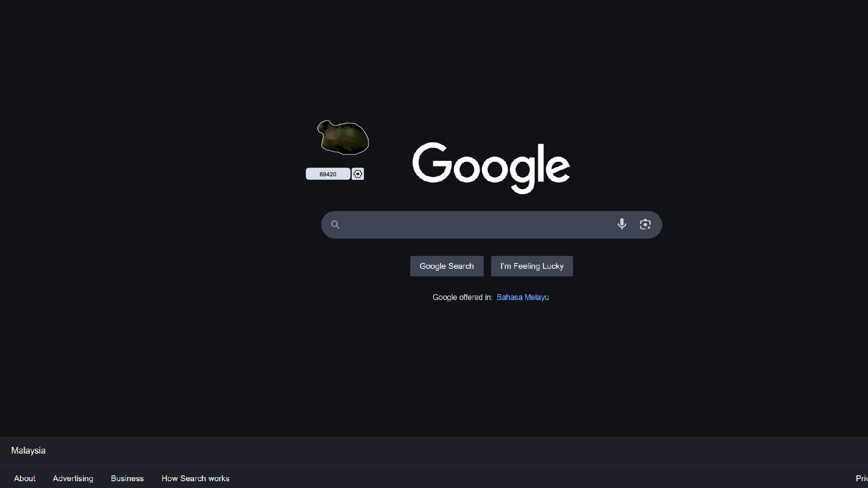Click the gear icon next to 69420

[x=358, y=174]
